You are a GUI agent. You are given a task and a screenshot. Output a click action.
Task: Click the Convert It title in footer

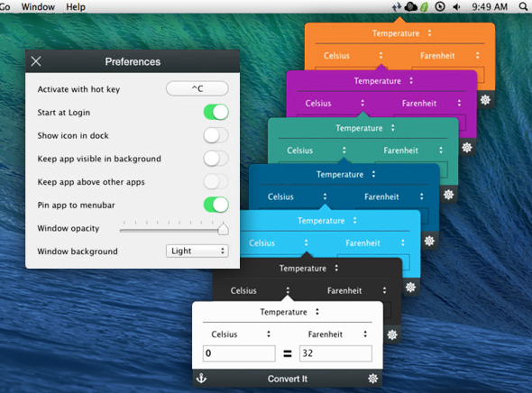click(288, 379)
